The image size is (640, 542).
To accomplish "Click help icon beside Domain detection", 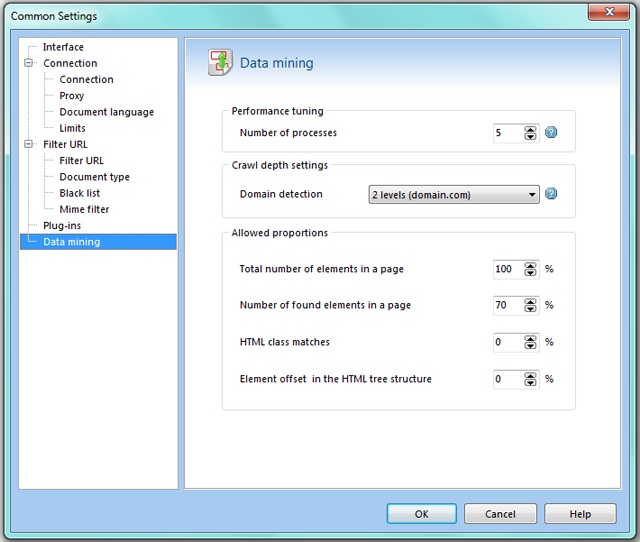I will coord(551,193).
